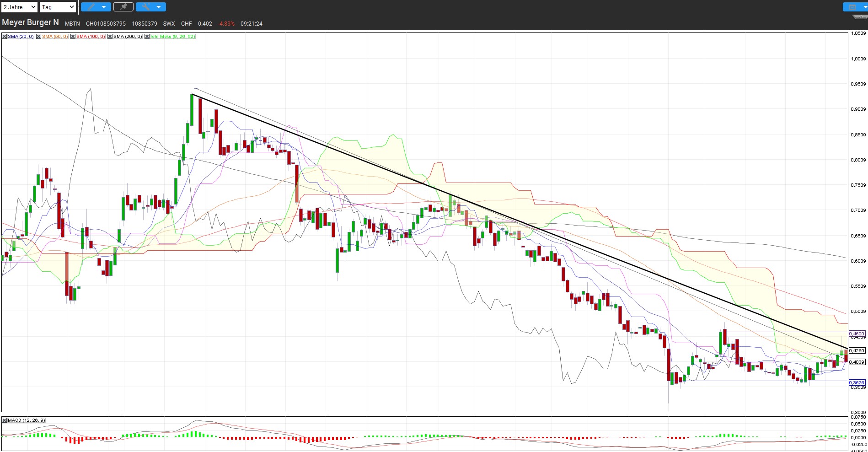Click the 0,0750 MACD axis label
Viewport: 868px width, 452px height.
(858, 417)
